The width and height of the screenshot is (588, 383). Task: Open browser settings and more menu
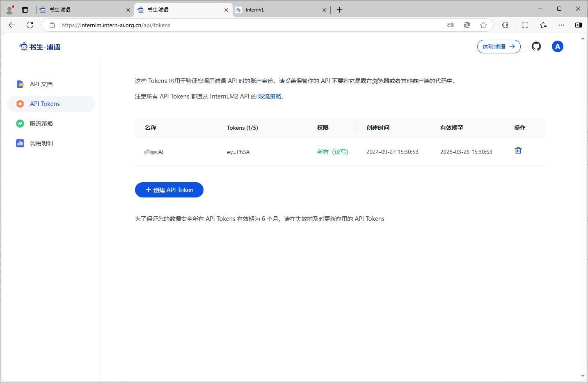click(561, 25)
